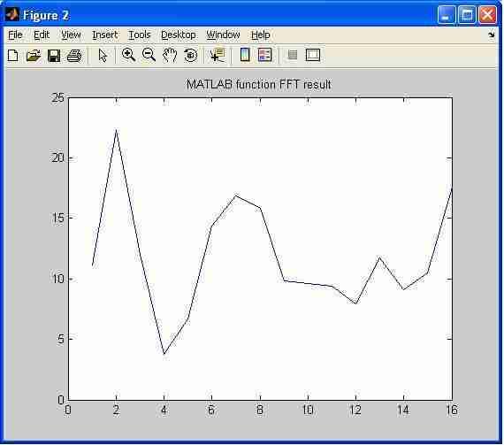
Task: Click the Print Figure icon
Action: 74,56
